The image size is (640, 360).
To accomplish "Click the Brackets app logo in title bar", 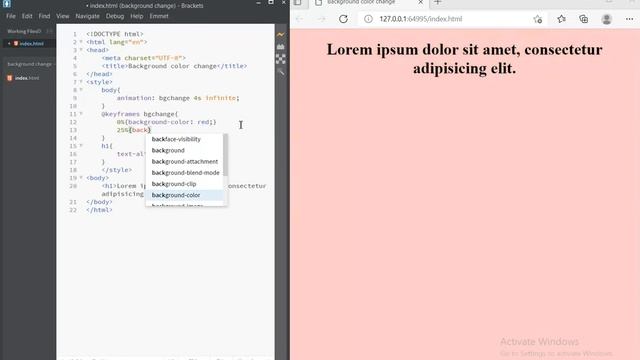I will [x=7, y=4].
